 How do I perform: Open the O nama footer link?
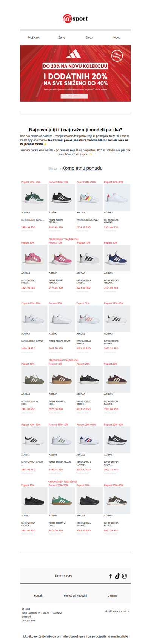click(x=112, y=595)
